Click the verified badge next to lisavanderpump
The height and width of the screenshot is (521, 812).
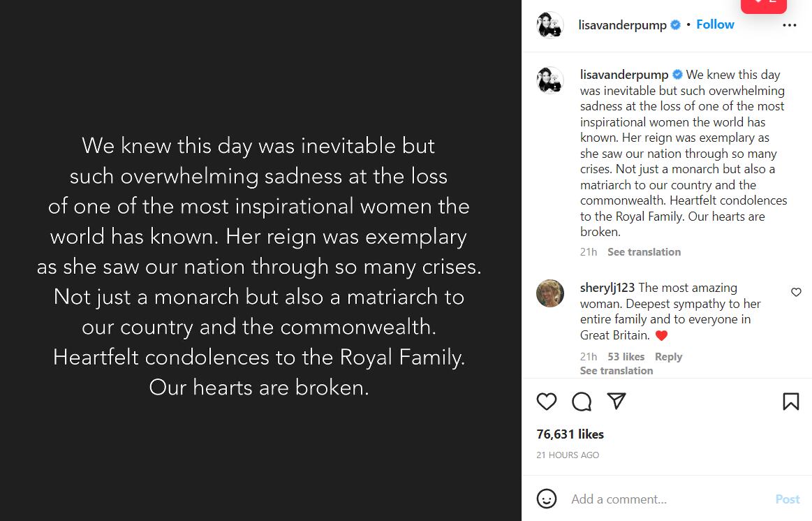pyautogui.click(x=674, y=24)
